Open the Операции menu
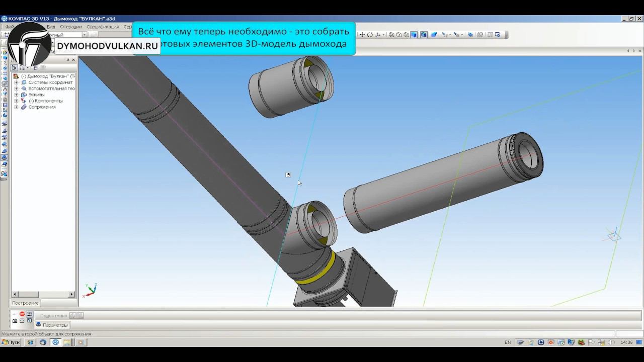This screenshot has width=644, height=362. [x=71, y=27]
